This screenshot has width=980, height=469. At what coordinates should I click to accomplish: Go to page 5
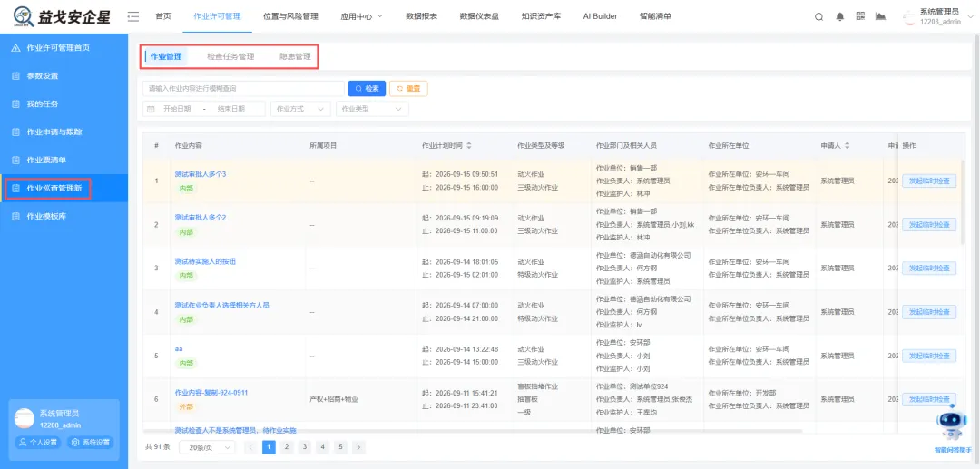pos(340,447)
